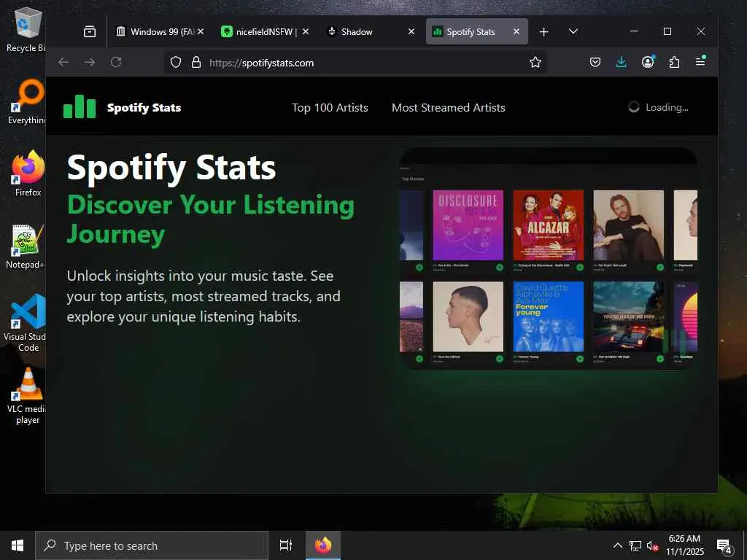
Task: Close the nicefieldNSFW tab
Action: 306,31
